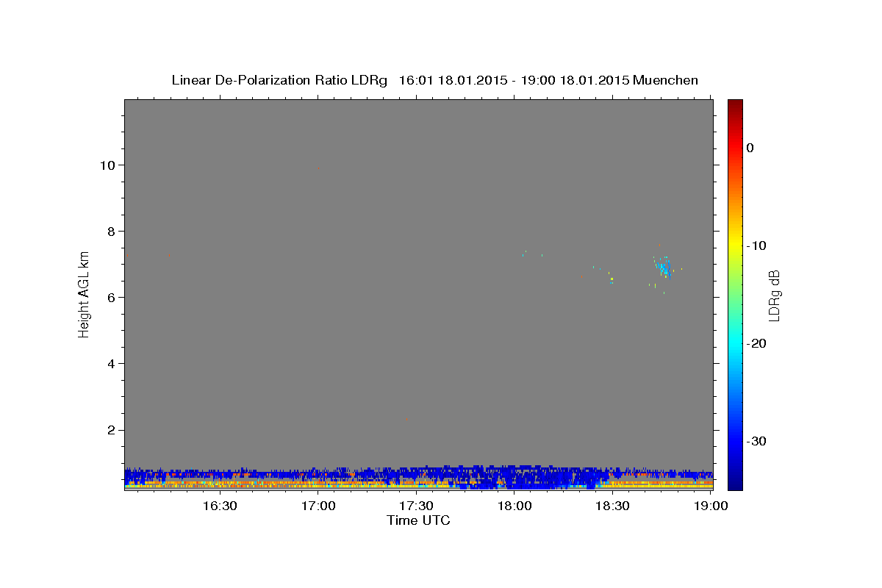Click the height tick label 6
The width and height of the screenshot is (882, 588).
click(x=110, y=297)
